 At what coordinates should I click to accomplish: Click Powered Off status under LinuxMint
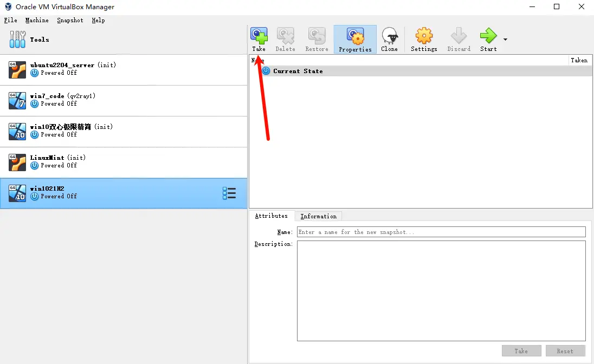59,166
